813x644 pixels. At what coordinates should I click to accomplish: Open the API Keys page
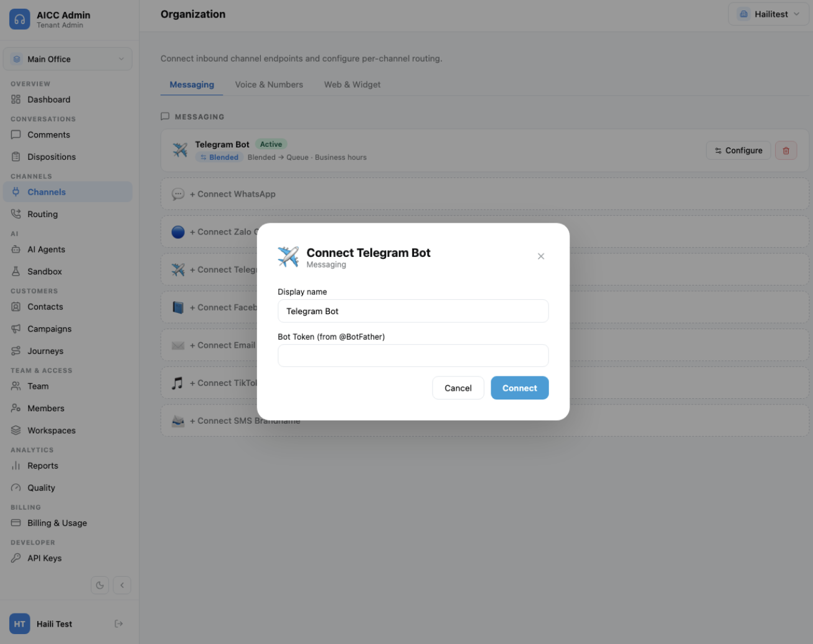68,558
